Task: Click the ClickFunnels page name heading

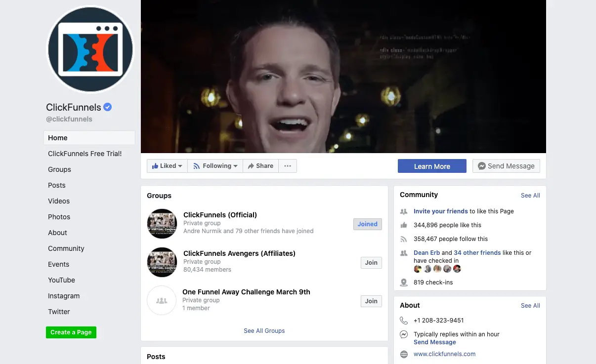Action: click(74, 107)
